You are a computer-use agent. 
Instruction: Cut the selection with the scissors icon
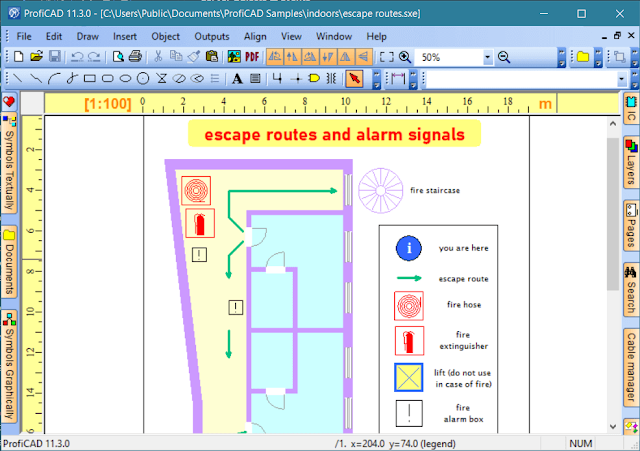(x=158, y=57)
